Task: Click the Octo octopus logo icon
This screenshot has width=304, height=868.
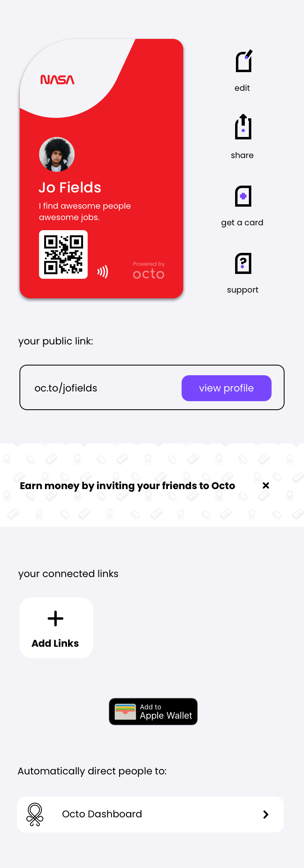Action: (35, 815)
